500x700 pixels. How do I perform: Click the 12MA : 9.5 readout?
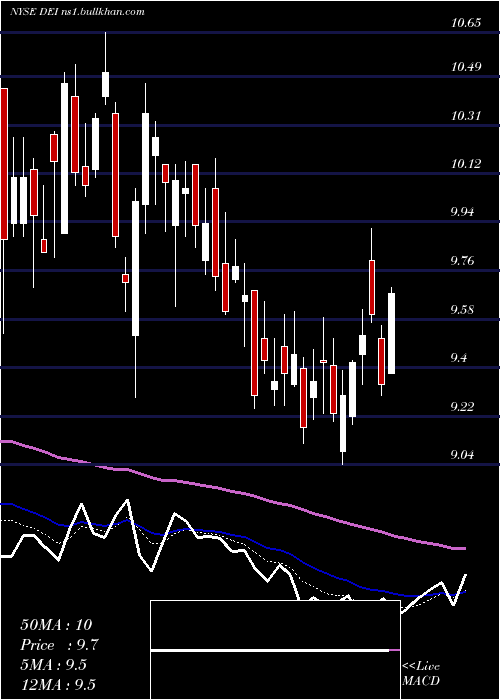58,685
